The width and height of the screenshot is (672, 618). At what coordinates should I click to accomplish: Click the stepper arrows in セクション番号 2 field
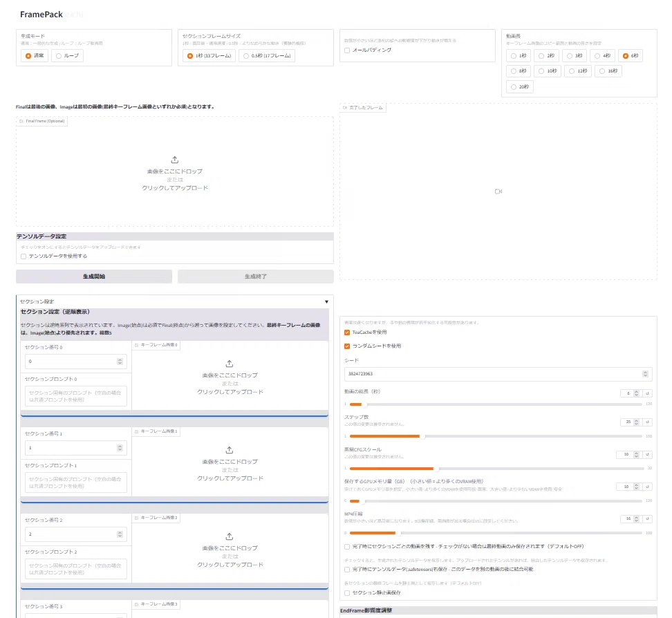pyautogui.click(x=120, y=534)
